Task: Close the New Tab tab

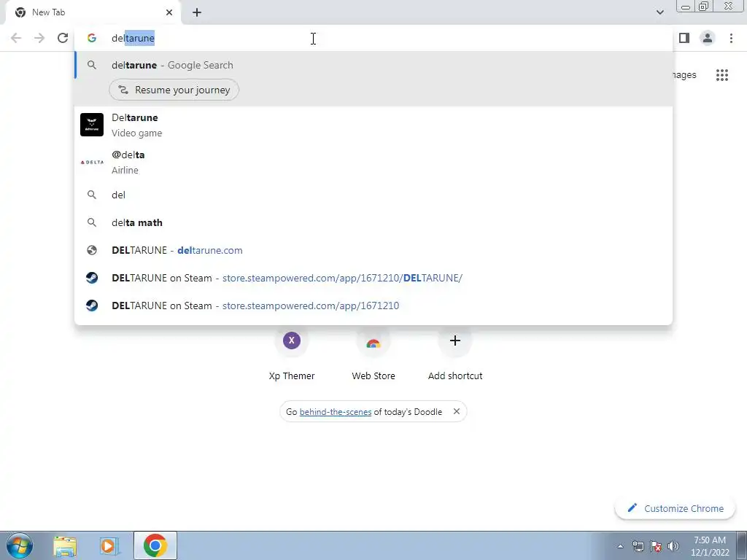Action: point(169,12)
